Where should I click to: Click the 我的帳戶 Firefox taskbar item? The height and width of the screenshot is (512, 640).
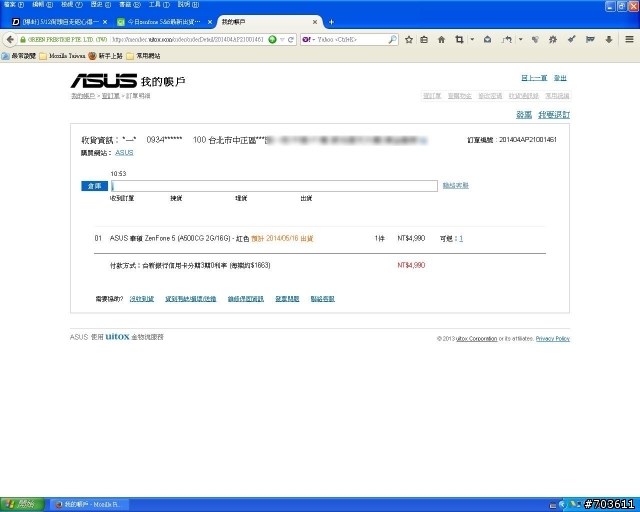(x=90, y=505)
